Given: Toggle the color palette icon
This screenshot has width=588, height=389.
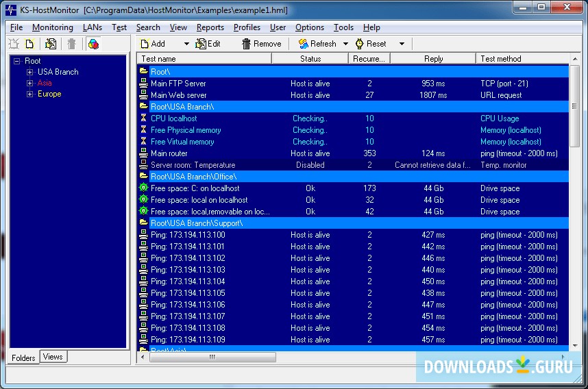Looking at the screenshot, I should click(93, 44).
